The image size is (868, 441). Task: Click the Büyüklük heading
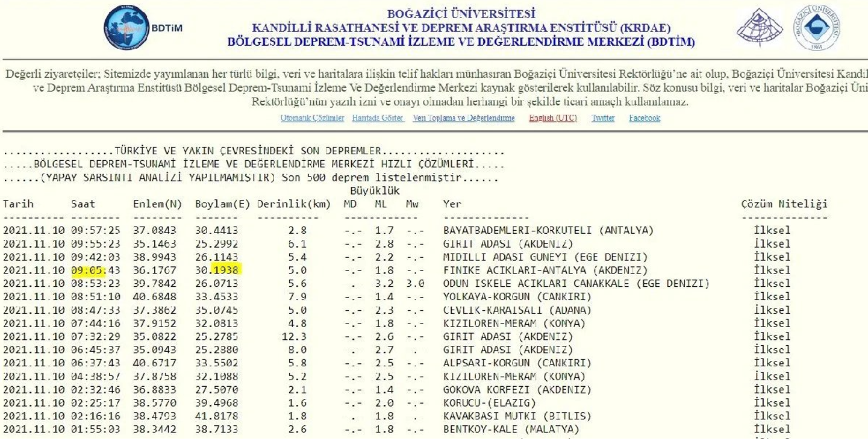coord(375,192)
